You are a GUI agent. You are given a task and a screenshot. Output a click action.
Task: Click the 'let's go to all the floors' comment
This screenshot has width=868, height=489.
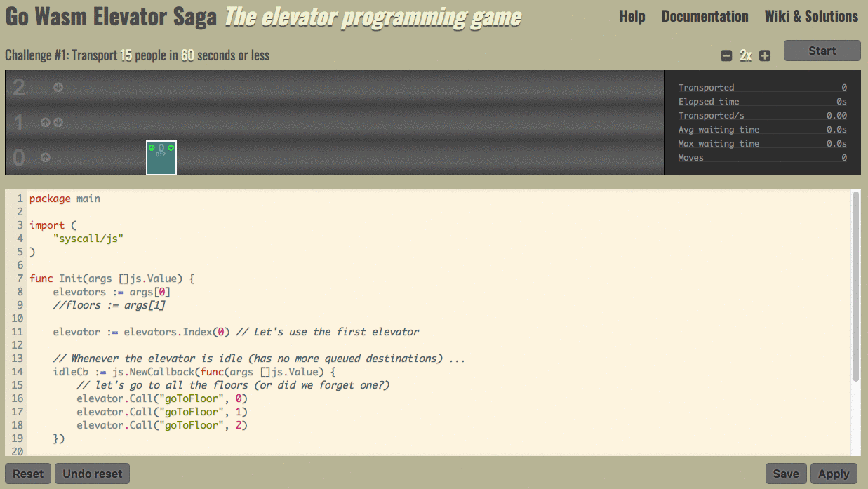point(233,385)
